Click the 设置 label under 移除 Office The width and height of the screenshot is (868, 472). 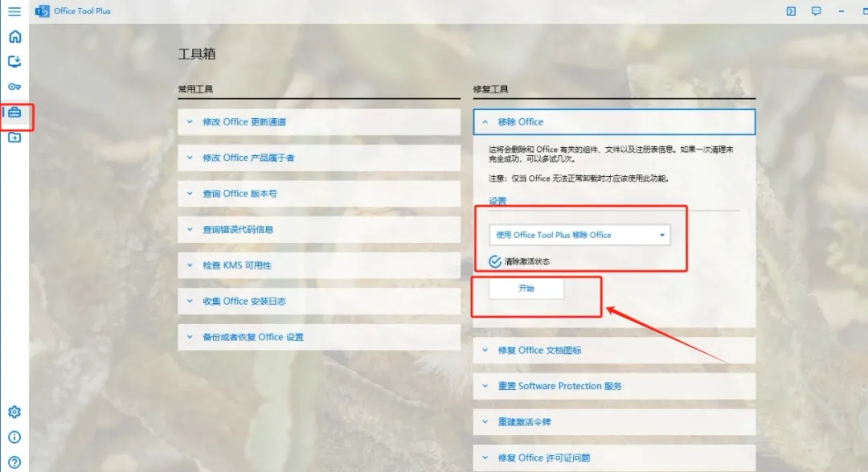tap(497, 200)
